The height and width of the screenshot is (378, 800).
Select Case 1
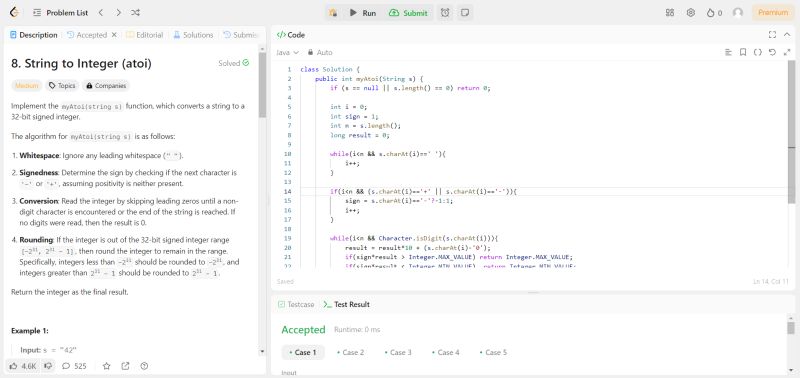pyautogui.click(x=303, y=352)
